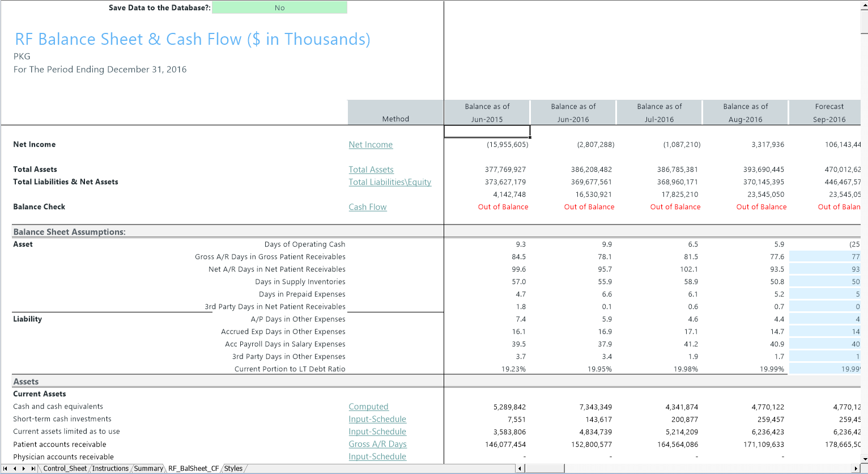Select the RF_BalSheet_CF sheet tab

[193, 468]
